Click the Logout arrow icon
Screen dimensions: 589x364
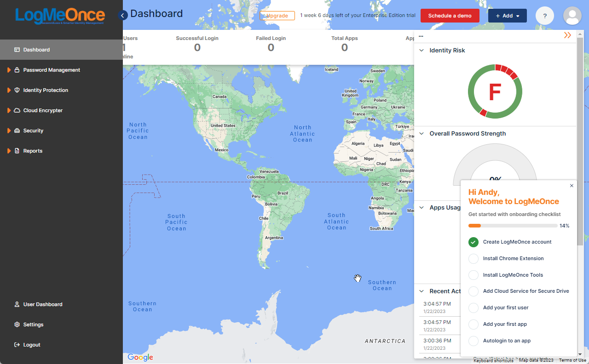17,345
